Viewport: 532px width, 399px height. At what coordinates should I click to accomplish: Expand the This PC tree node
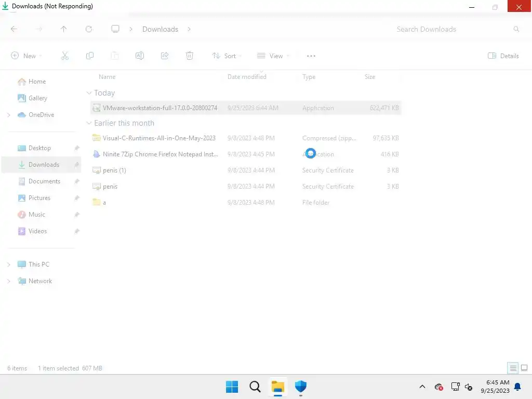click(x=8, y=264)
